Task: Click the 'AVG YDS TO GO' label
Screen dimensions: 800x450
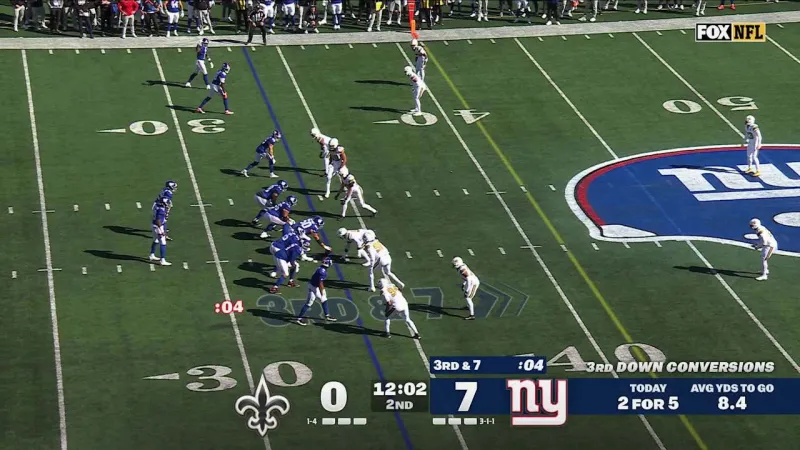Action: pos(732,388)
